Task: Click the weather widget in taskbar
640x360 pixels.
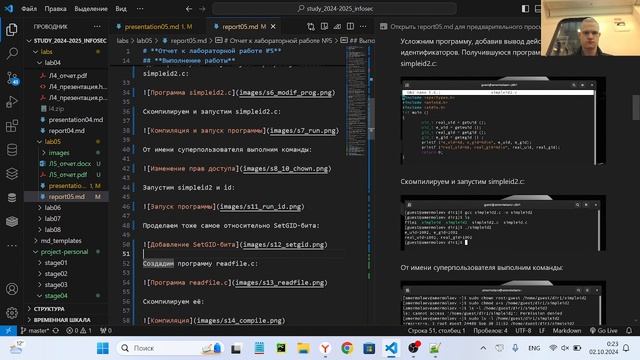Action: pyautogui.click(x=16, y=348)
